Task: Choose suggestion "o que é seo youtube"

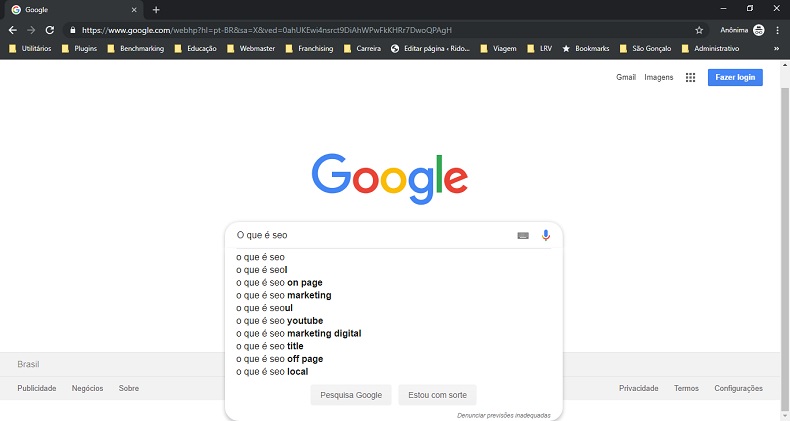Action: point(280,321)
